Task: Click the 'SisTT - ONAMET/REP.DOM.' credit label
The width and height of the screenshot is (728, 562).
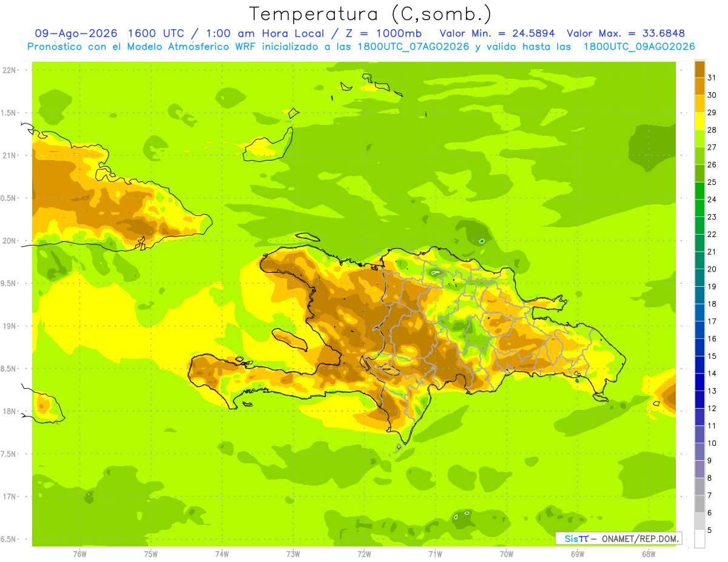Action: [619, 538]
